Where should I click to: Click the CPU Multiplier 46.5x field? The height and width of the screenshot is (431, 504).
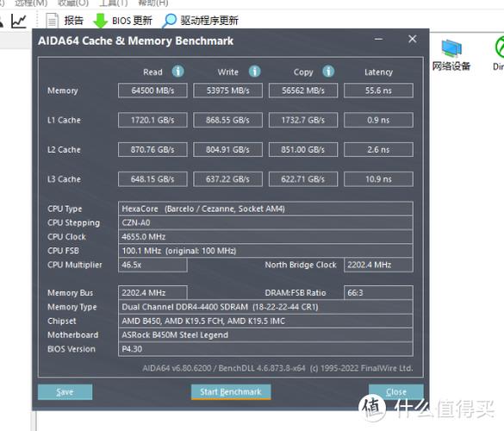(152, 265)
